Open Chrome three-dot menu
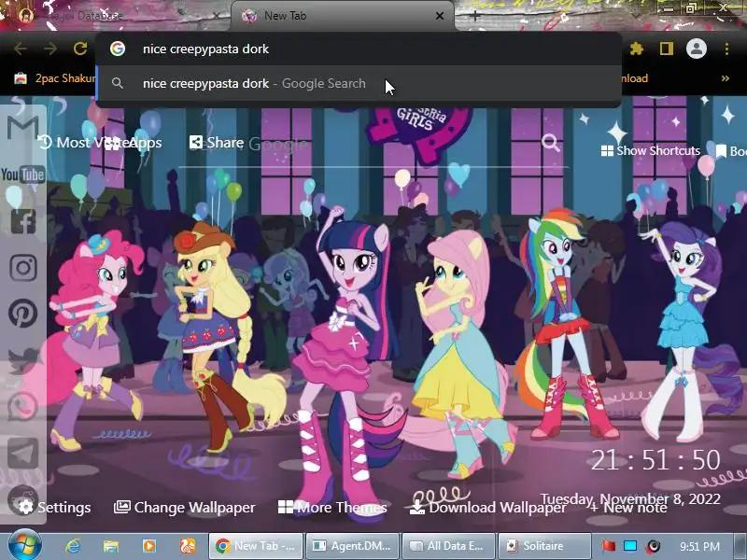The image size is (747, 560). (x=726, y=49)
